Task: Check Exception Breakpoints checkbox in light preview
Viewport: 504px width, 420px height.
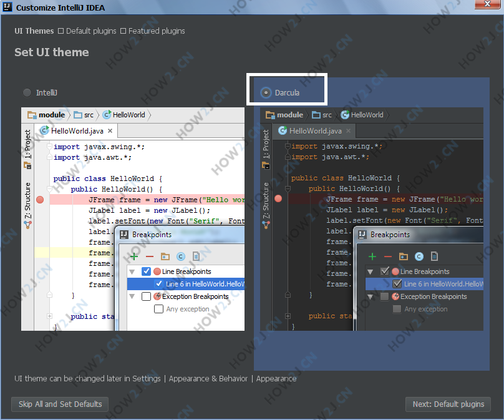Action: click(146, 296)
